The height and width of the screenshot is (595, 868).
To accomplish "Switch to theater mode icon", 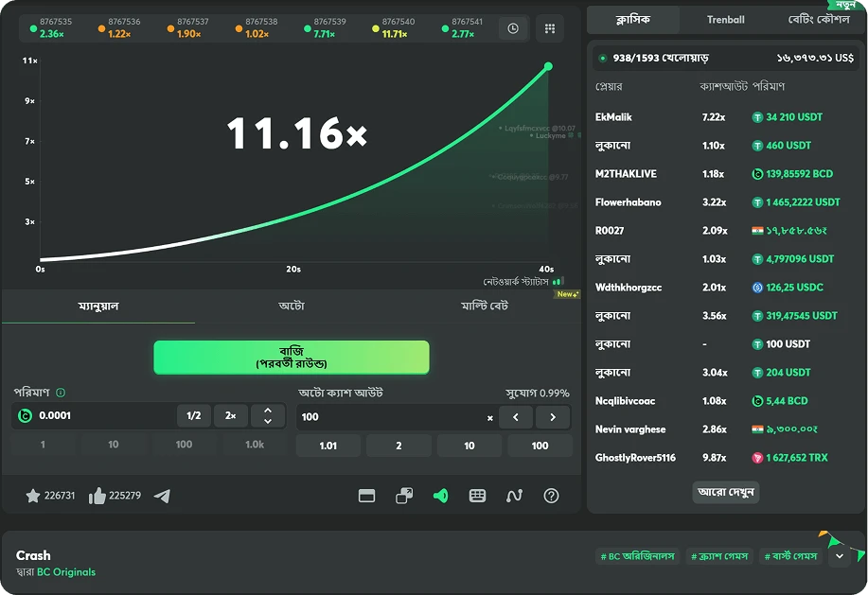I will point(367,496).
